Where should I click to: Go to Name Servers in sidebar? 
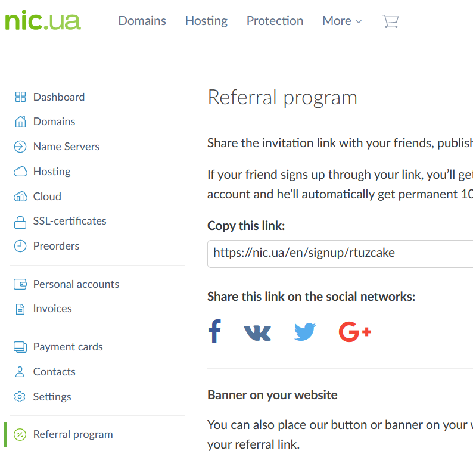tap(66, 147)
